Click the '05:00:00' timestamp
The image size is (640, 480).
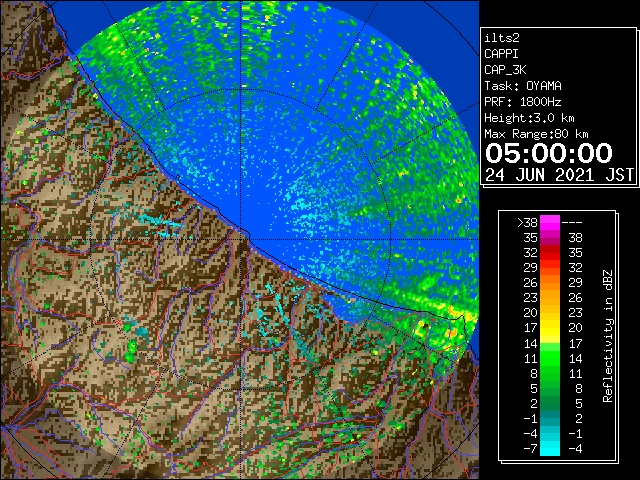(549, 153)
